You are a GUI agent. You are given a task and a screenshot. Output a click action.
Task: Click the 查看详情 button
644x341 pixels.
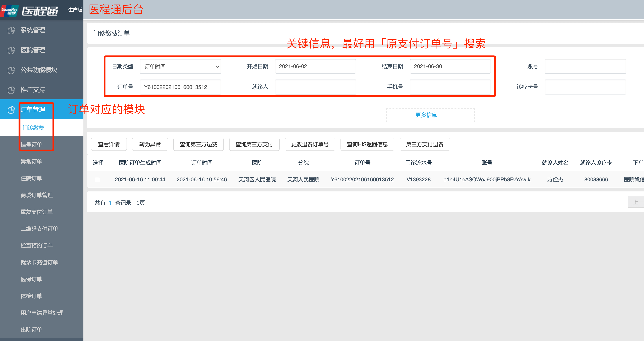109,144
